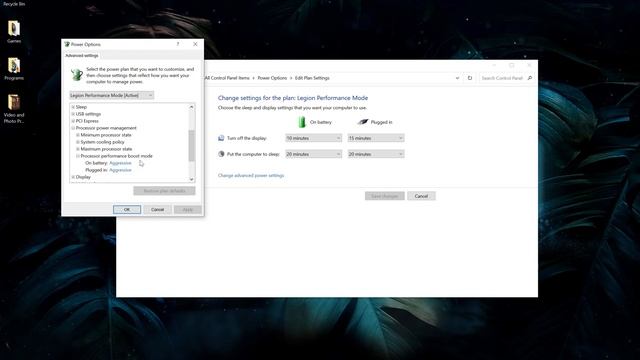This screenshot has height=360, width=640.
Task: Click Cancel in Power Options dialog
Action: click(157, 209)
